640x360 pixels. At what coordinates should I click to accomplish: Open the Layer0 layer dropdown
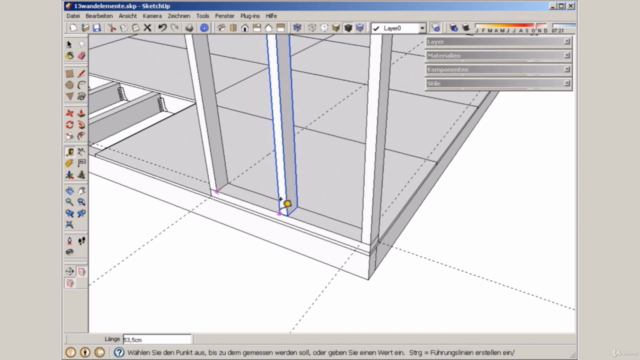point(422,28)
